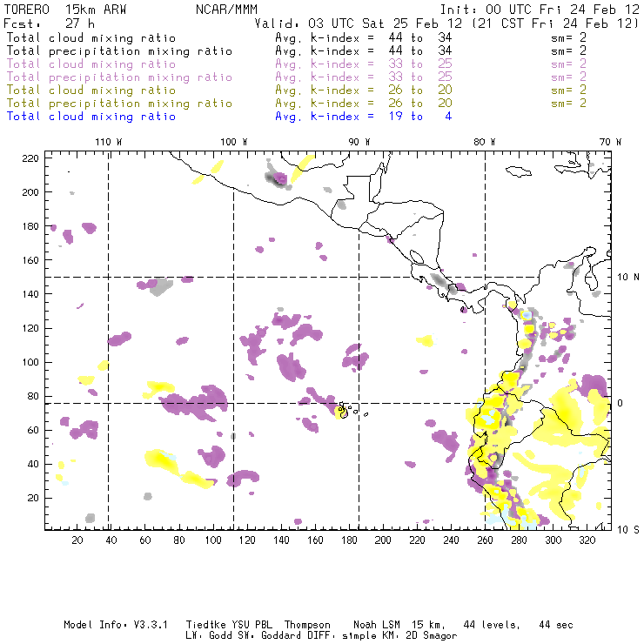Select the olive 'Total cloud mixing ratio' legend line
Image resolution: width=644 pixels, height=644 pixels.
[91, 90]
